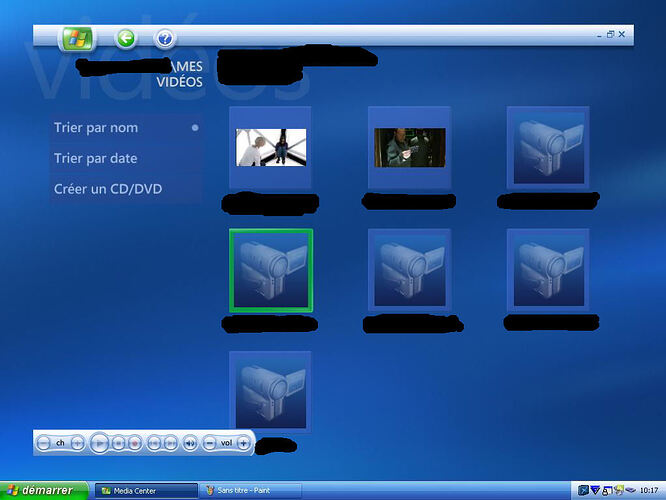The image size is (666, 500).
Task: Go back using the green arrow button
Action: pos(125,38)
